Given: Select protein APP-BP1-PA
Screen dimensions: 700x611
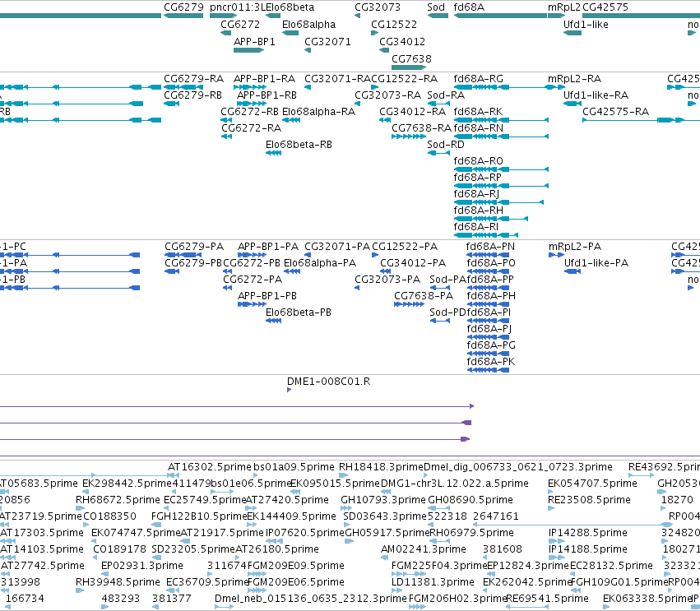Looking at the screenshot, I should point(268,247).
